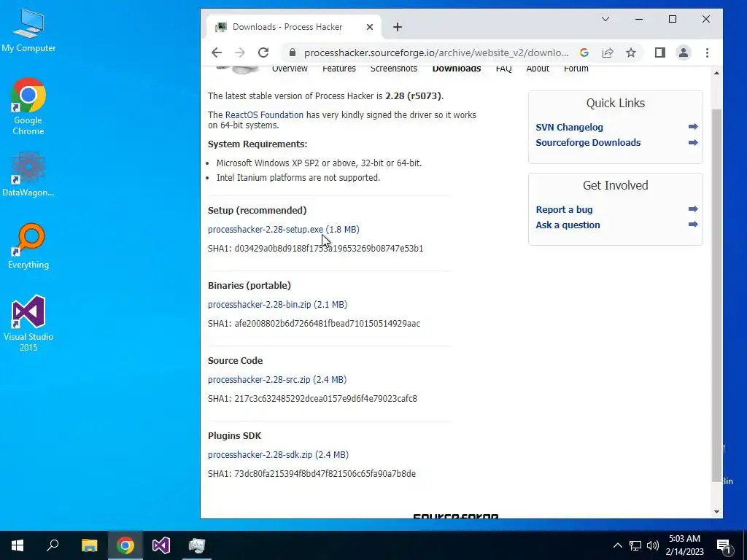This screenshot has width=747, height=560.
Task: Click arrow icon beside Report a bug
Action: pyautogui.click(x=693, y=209)
